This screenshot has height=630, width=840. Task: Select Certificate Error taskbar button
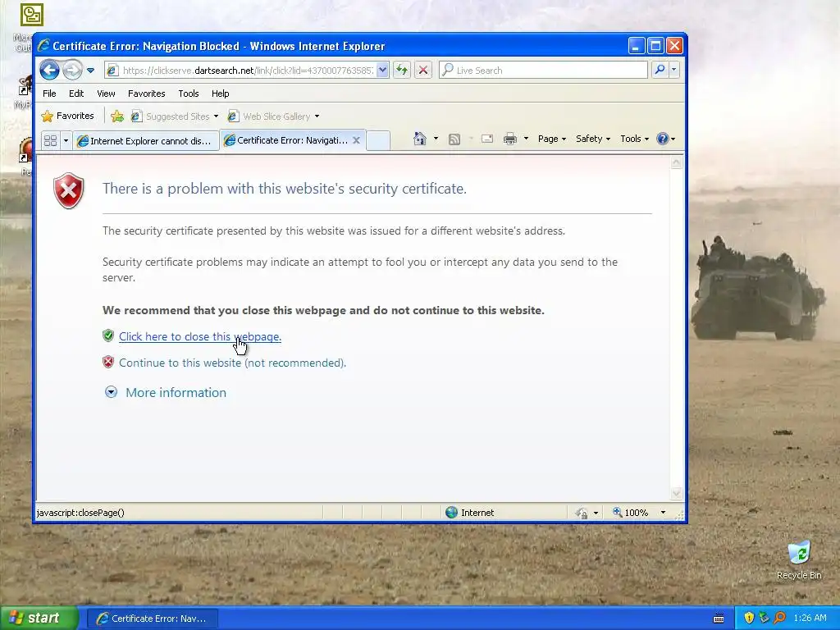click(153, 619)
